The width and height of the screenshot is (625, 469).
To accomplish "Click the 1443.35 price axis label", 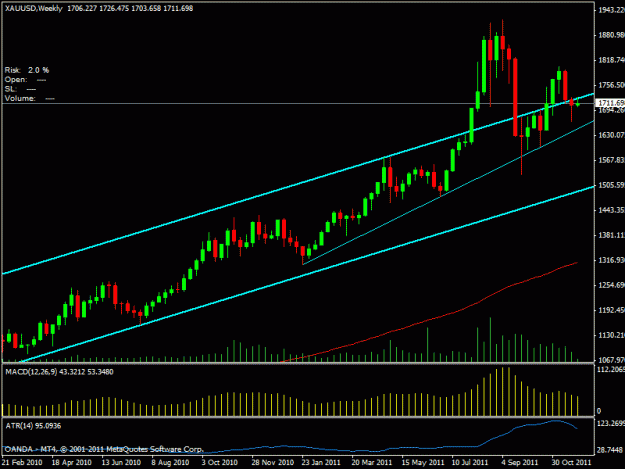I will [x=611, y=210].
